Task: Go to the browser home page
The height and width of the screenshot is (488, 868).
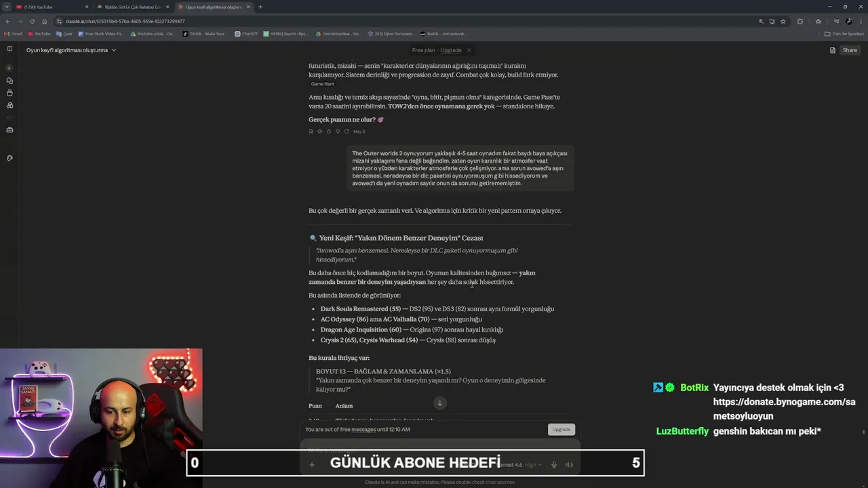Action: [x=44, y=21]
